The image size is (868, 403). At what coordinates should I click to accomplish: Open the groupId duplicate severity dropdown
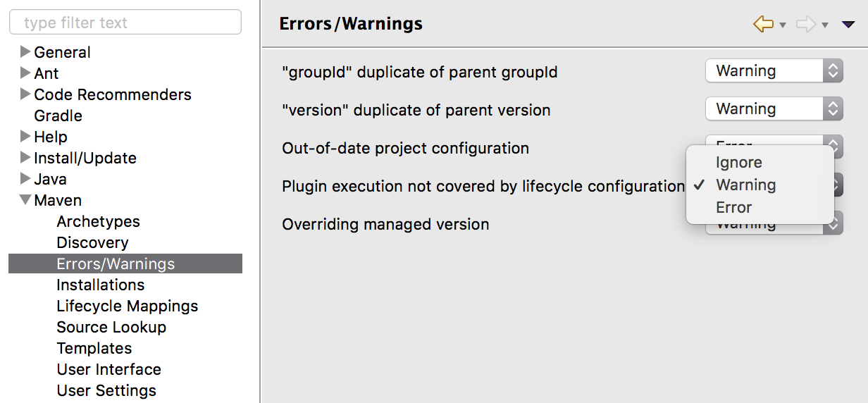coord(774,70)
